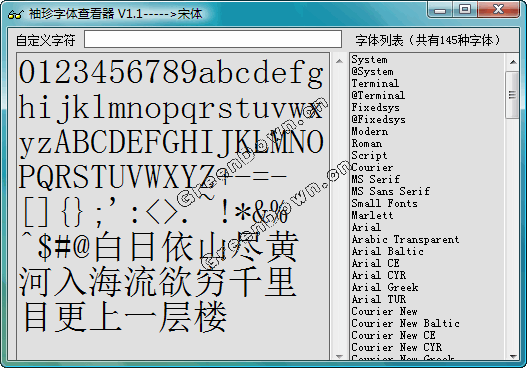Select @Terminal font entry
Viewport: 527px width, 368px height.
[x=378, y=95]
